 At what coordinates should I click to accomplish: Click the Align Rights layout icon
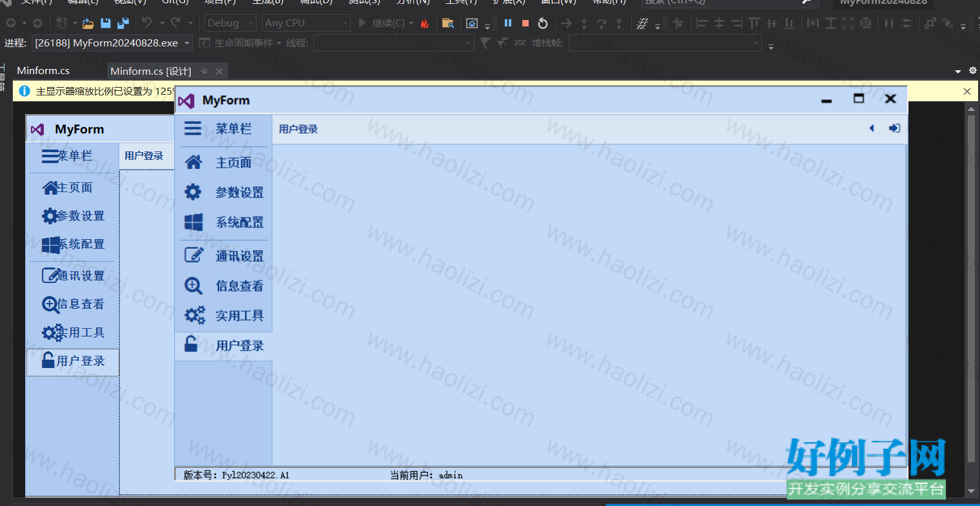[x=737, y=23]
